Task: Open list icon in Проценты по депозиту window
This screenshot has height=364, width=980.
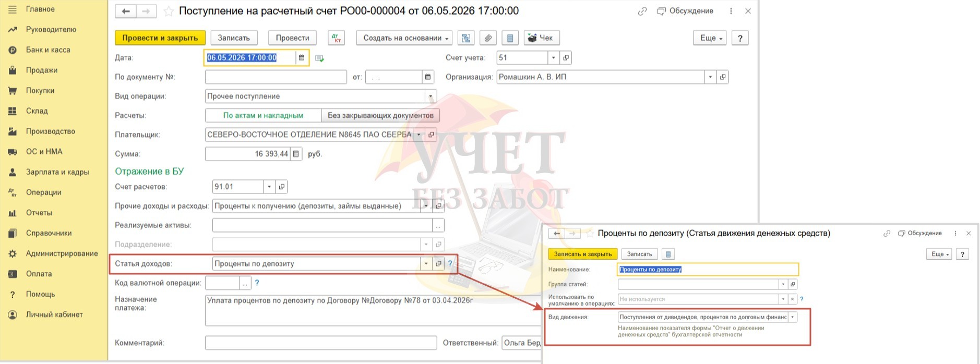Action: tap(668, 254)
